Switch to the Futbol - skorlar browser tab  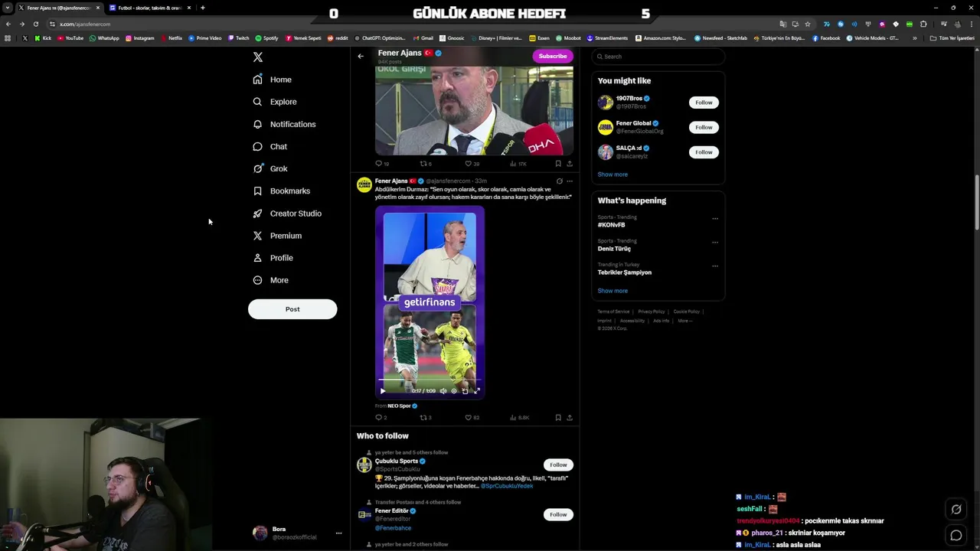pos(149,8)
